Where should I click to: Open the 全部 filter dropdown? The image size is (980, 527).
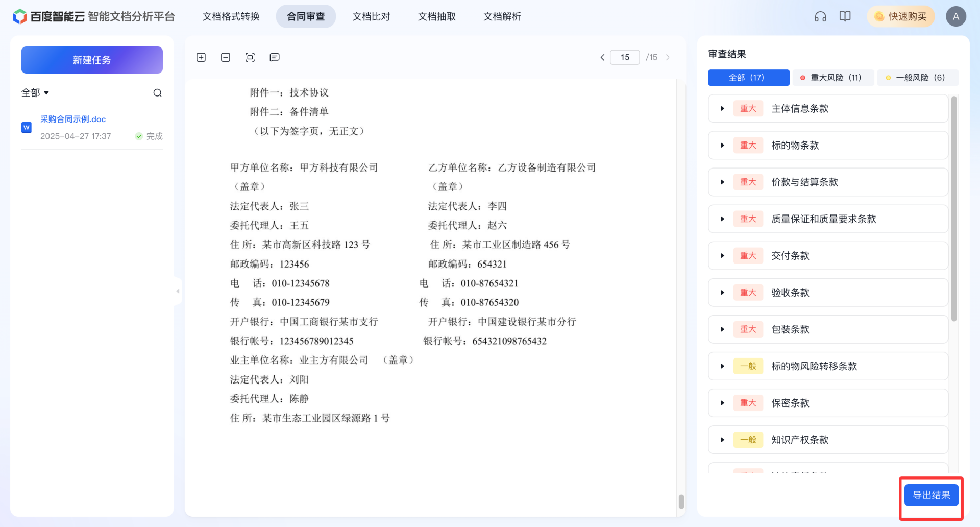35,93
